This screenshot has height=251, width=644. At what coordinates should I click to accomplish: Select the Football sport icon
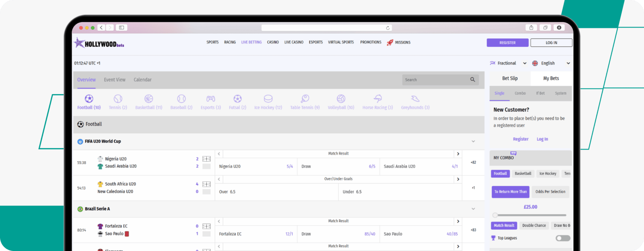pos(89,99)
